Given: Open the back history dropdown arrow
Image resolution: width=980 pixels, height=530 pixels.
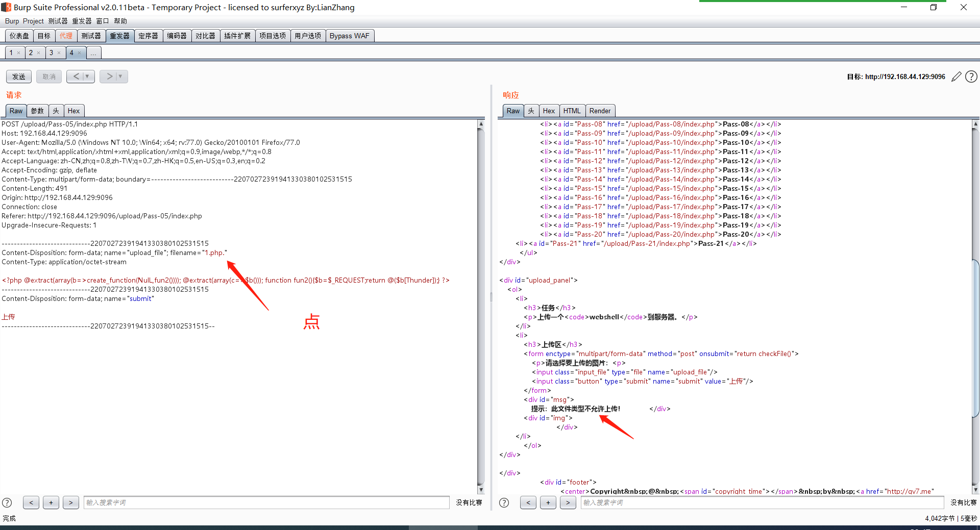Looking at the screenshot, I should click(x=87, y=77).
